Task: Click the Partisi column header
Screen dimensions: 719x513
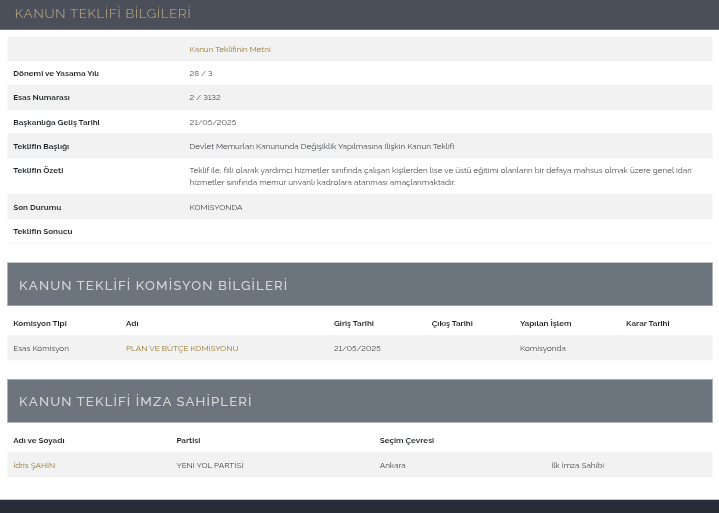Action: (188, 441)
